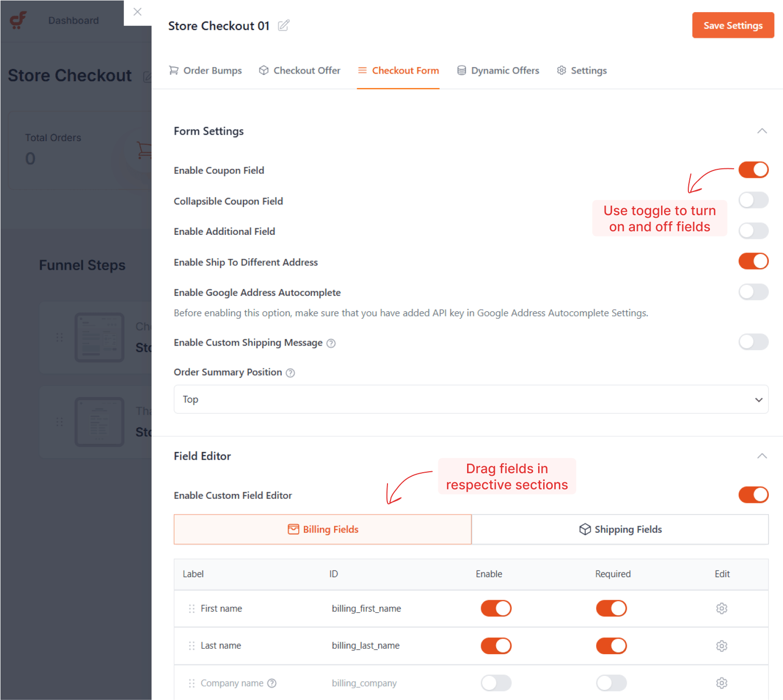Make Company name field required
783x700 pixels.
click(x=611, y=683)
